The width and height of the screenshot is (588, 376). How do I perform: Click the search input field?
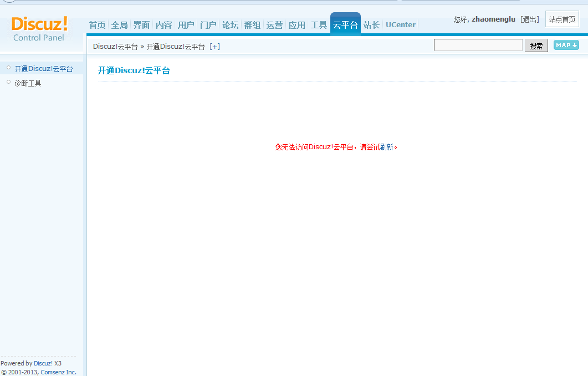click(x=478, y=45)
